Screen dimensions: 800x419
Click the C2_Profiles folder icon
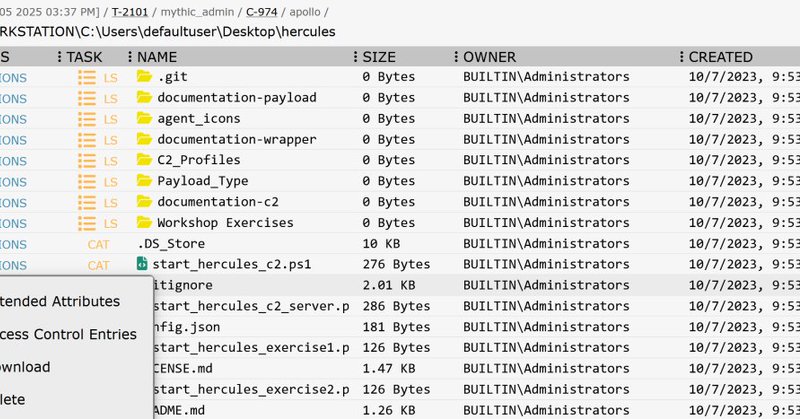[144, 160]
